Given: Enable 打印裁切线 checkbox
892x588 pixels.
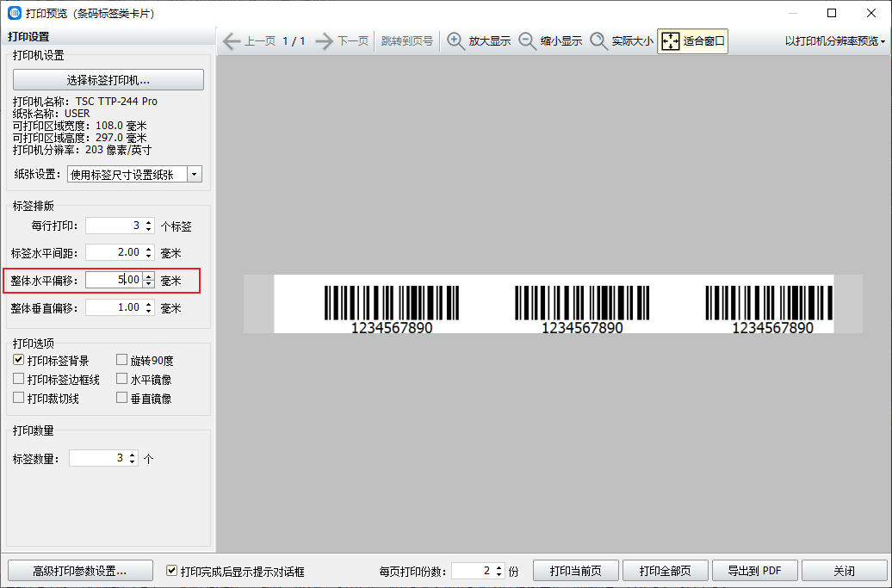Looking at the screenshot, I should 19,398.
